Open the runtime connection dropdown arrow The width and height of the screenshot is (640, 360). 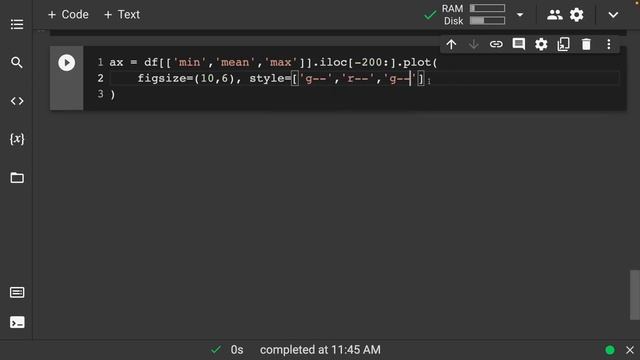(520, 15)
